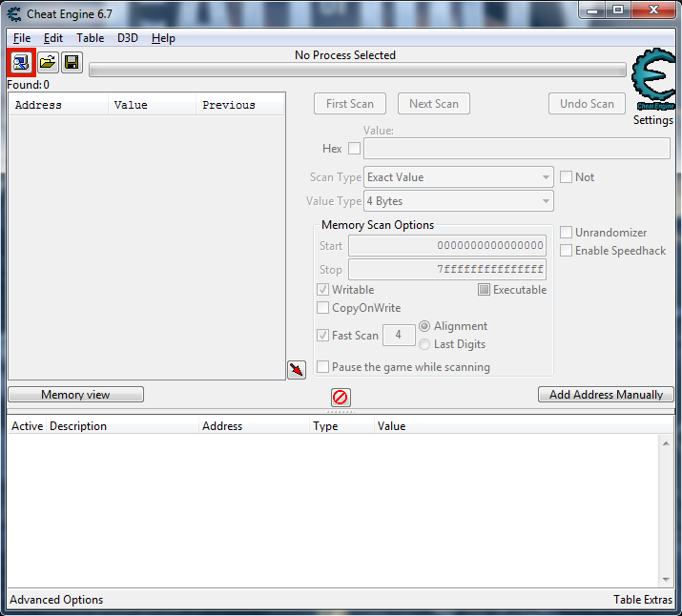The width and height of the screenshot is (682, 616).
Task: Tick Enable Speedhack checkbox
Action: 566,251
